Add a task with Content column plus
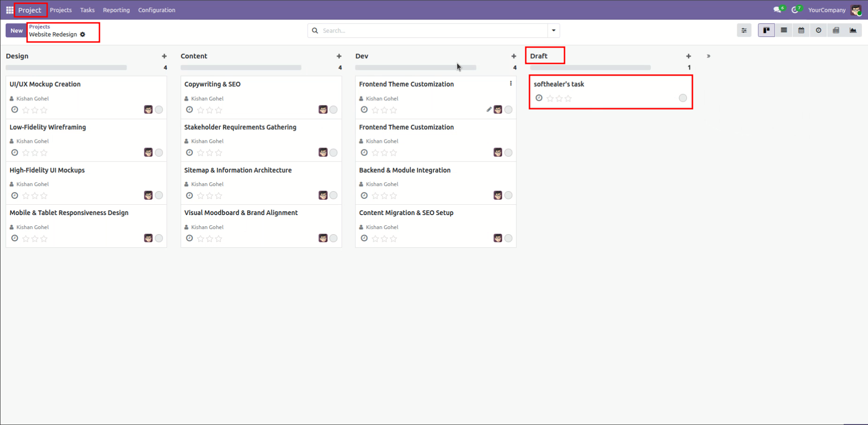Image resolution: width=868 pixels, height=425 pixels. [x=339, y=56]
